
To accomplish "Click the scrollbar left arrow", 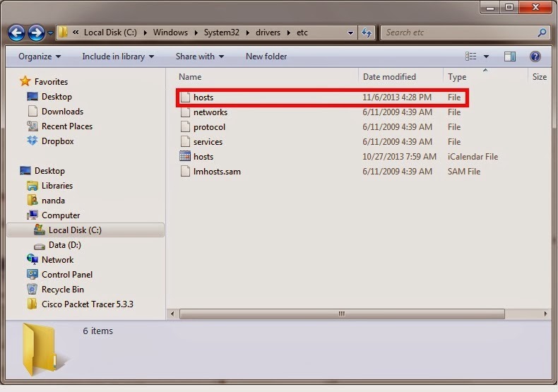I will click(172, 314).
